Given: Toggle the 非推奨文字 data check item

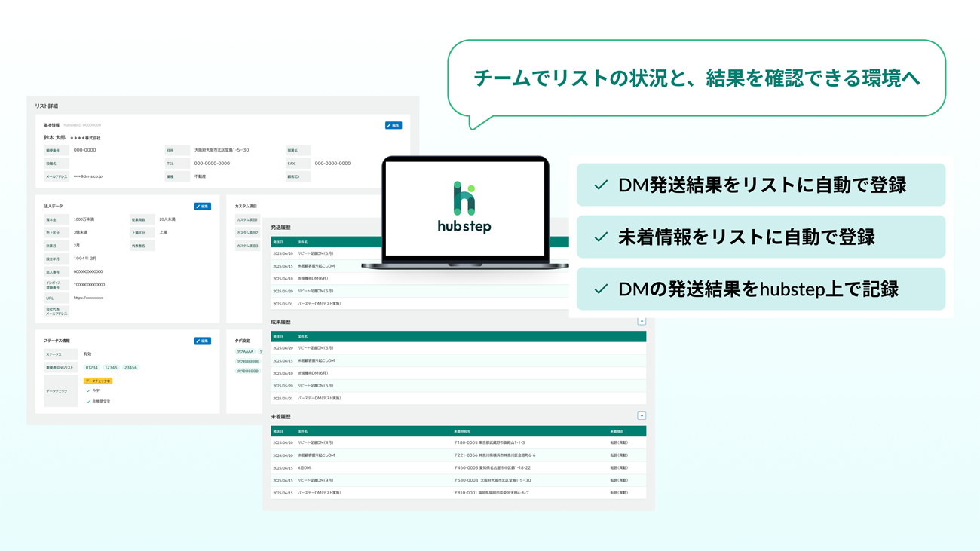Looking at the screenshot, I should (88, 402).
